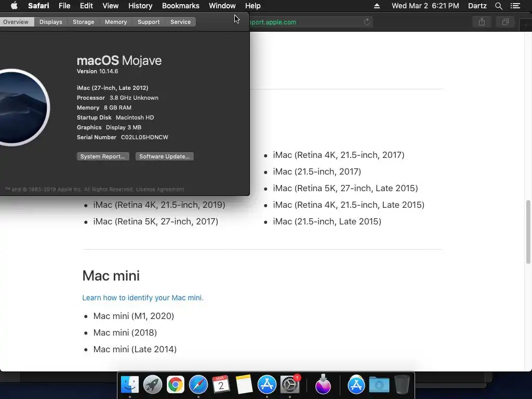The width and height of the screenshot is (532, 399).
Task: Switch to the Support tab
Action: (149, 22)
